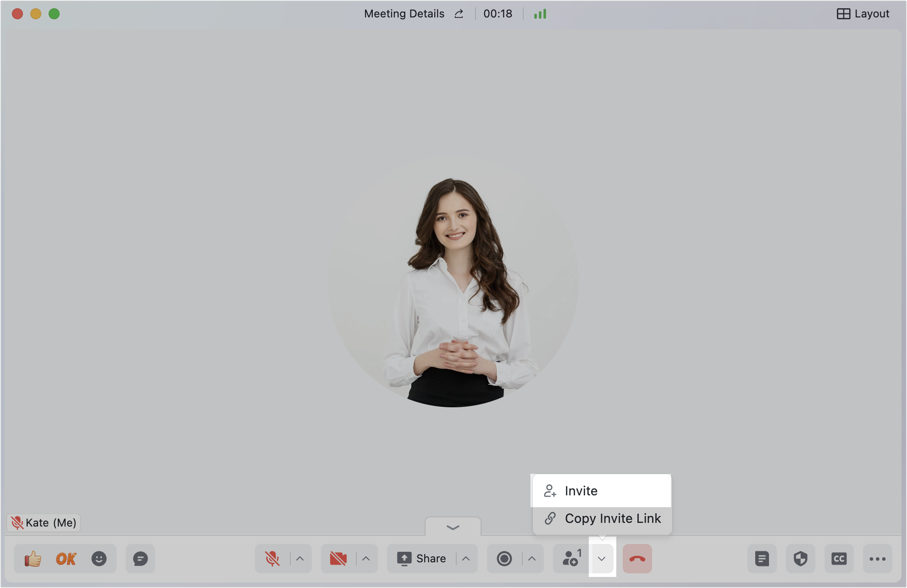Collapse the toolbar with the chevron tab
The image size is (907, 588).
coord(453,527)
